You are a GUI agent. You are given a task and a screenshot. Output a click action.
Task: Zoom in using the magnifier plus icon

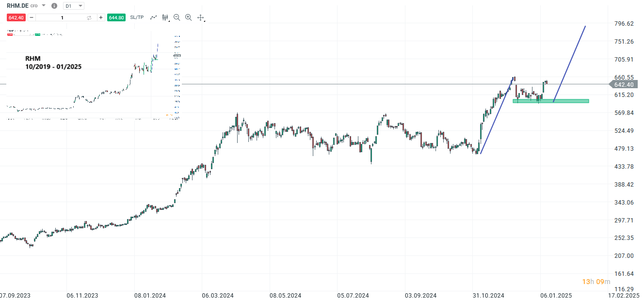pyautogui.click(x=188, y=17)
